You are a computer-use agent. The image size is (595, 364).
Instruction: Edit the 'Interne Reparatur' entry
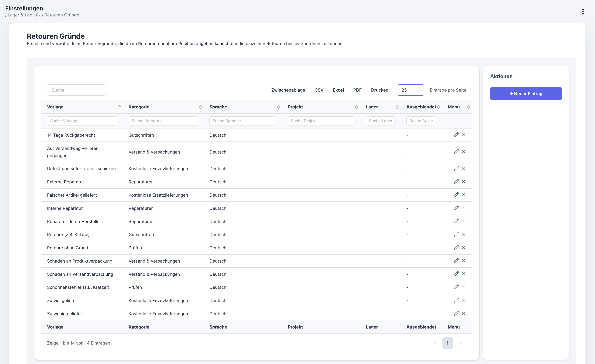coord(456,208)
